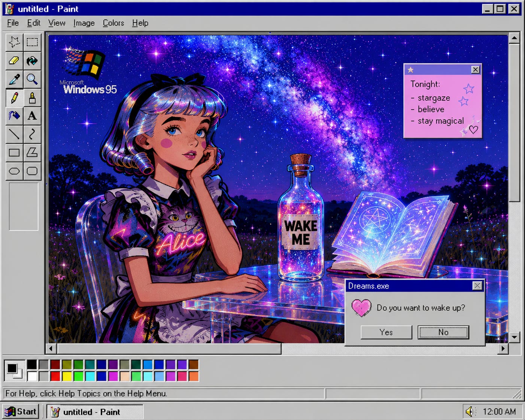This screenshot has width=525, height=420.
Task: Select the Free-Form Select tool
Action: [x=14, y=42]
